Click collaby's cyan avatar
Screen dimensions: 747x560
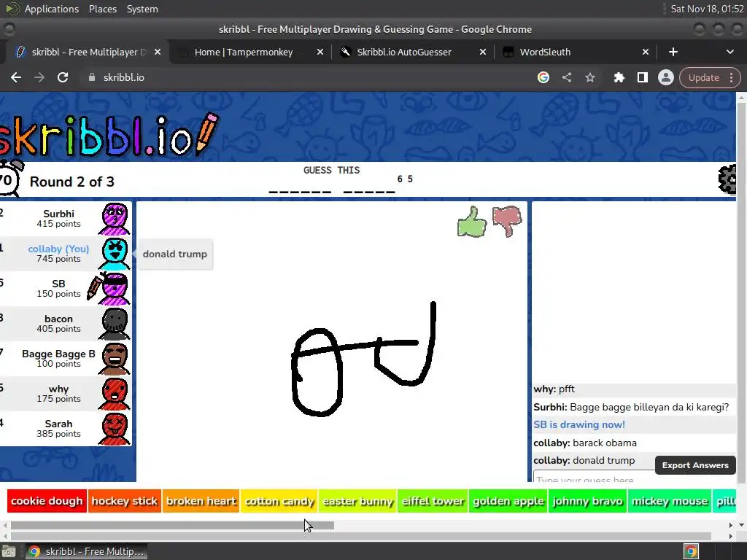coord(115,254)
